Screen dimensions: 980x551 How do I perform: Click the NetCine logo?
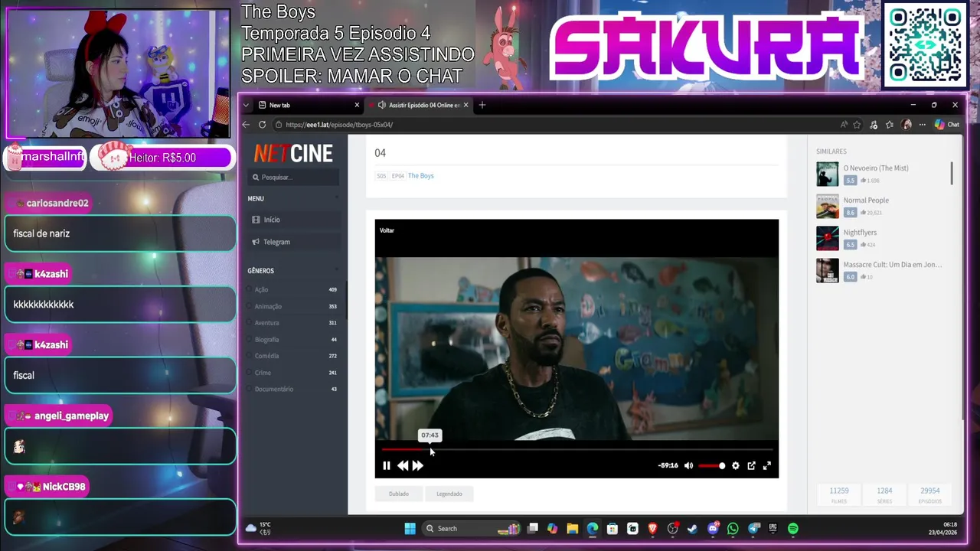[x=293, y=154]
